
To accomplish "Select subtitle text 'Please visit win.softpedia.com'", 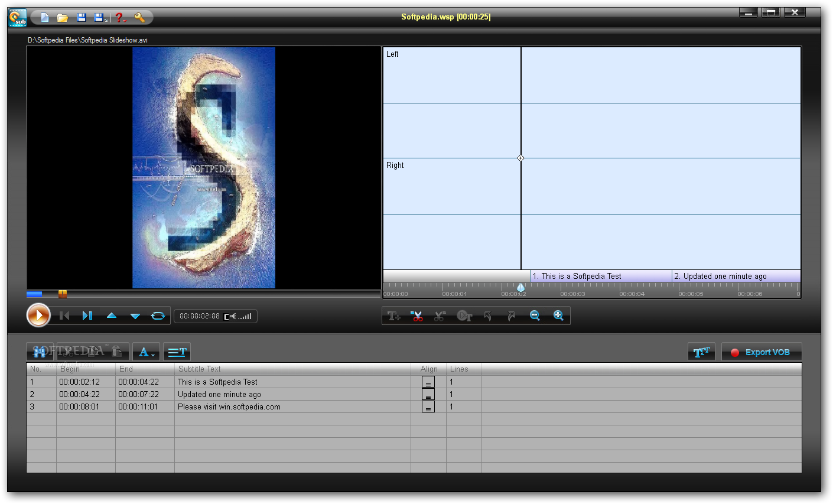I will [x=229, y=407].
